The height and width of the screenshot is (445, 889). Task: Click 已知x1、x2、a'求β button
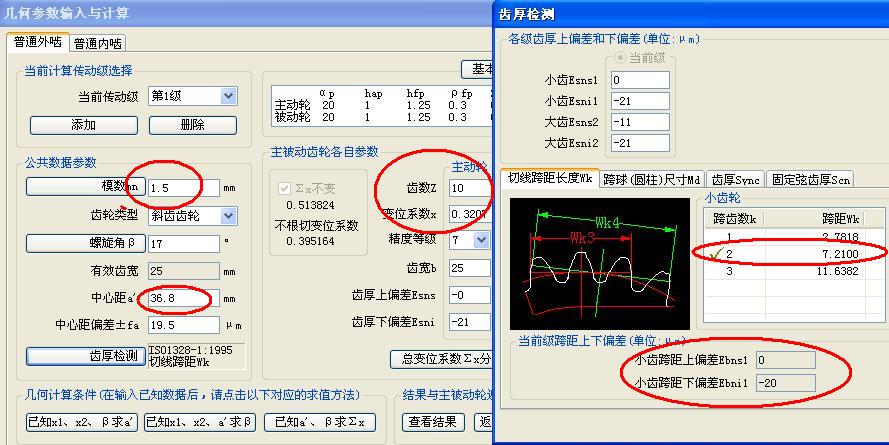tap(200, 422)
